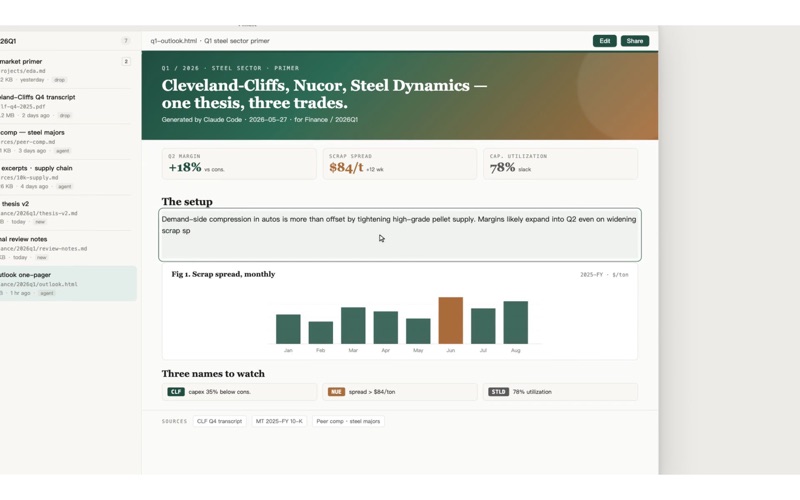800x500 pixels.
Task: Click the Jul bar in scrap chart
Action: 483,326
